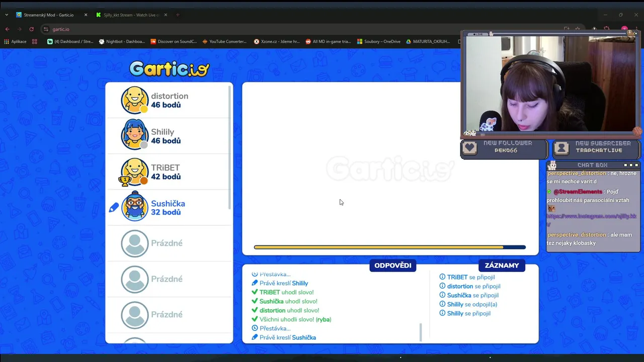This screenshot has height=362, width=644.
Task: Click 'Shilily se odpojil(a)' record
Action: [x=468, y=304]
